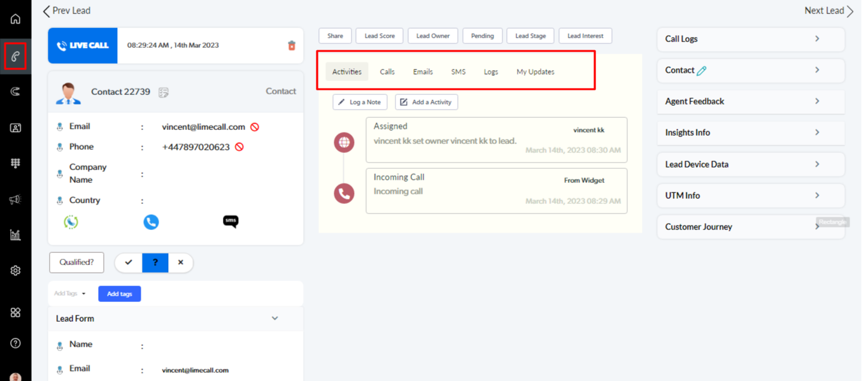Click the green callback schedule icon

(71, 222)
